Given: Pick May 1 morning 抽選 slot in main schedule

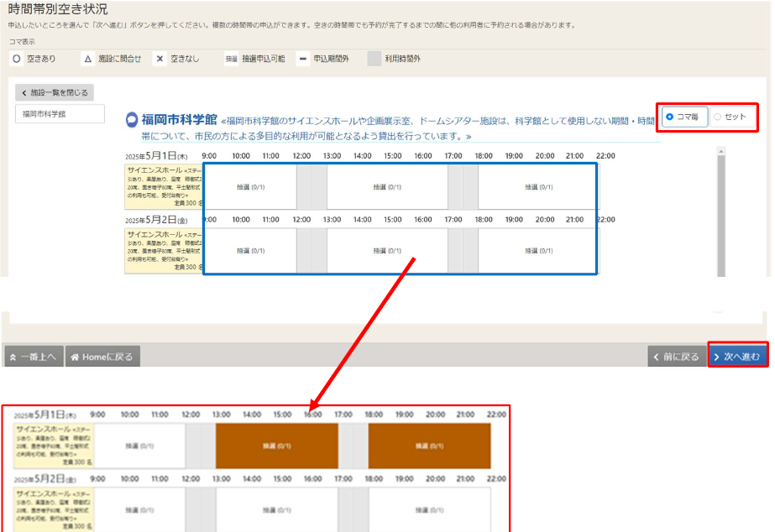Looking at the screenshot, I should tap(250, 187).
